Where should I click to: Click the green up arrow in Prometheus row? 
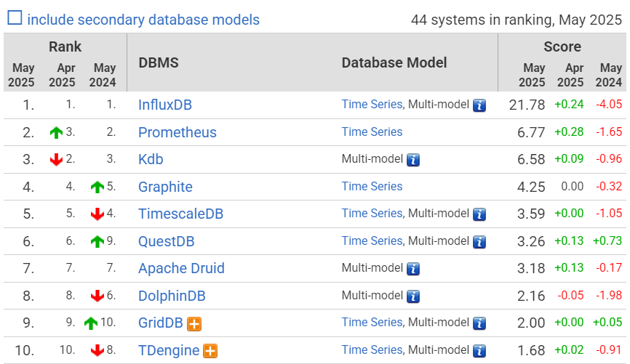(x=56, y=132)
